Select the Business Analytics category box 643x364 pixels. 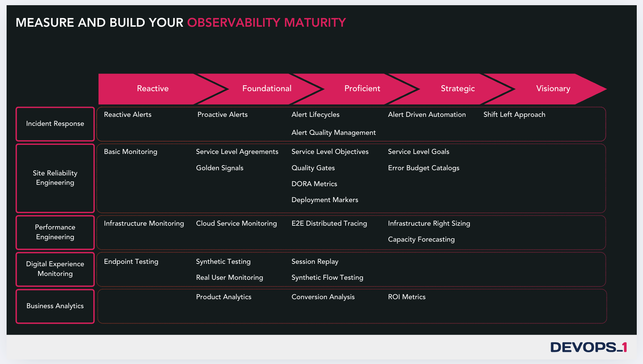[x=55, y=306]
